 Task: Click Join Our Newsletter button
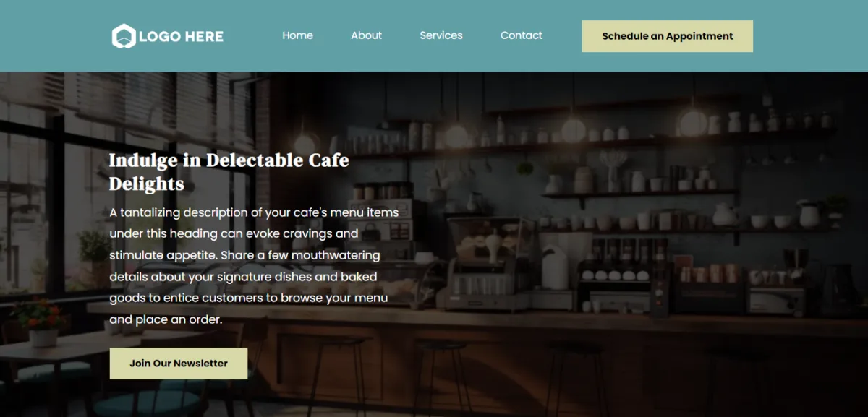pyautogui.click(x=179, y=364)
